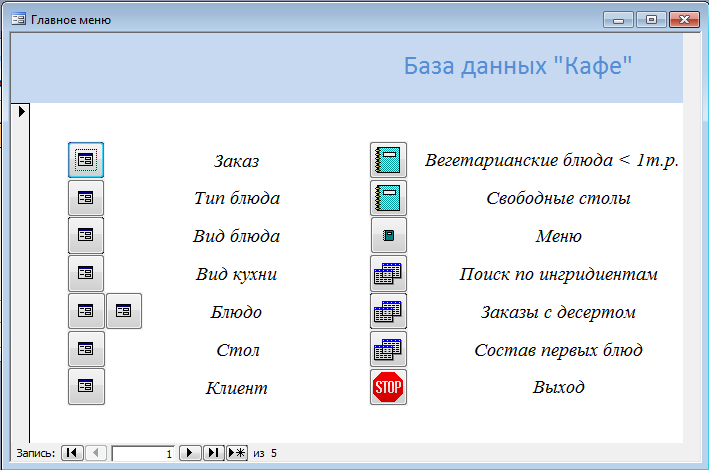Create a new record with the asterisk button
The image size is (709, 470).
pyautogui.click(x=237, y=453)
